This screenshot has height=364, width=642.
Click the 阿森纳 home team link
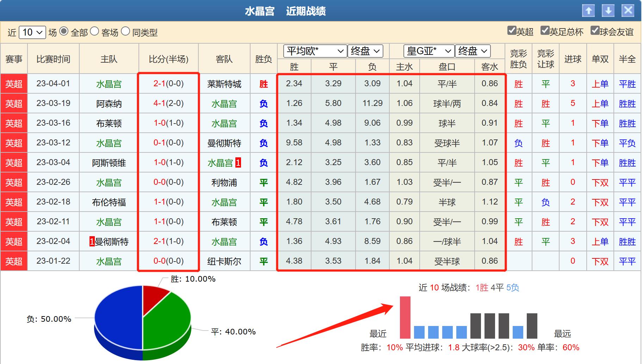[x=108, y=103]
